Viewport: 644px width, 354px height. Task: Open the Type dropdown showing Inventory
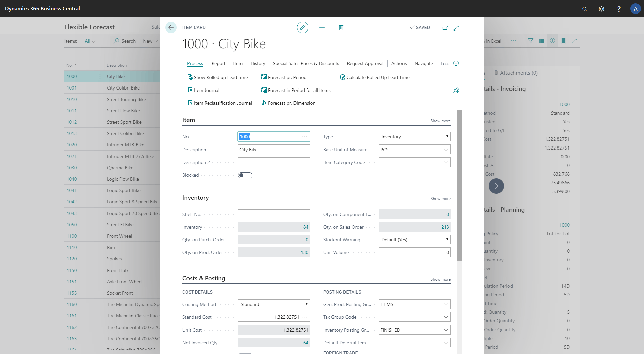447,136
